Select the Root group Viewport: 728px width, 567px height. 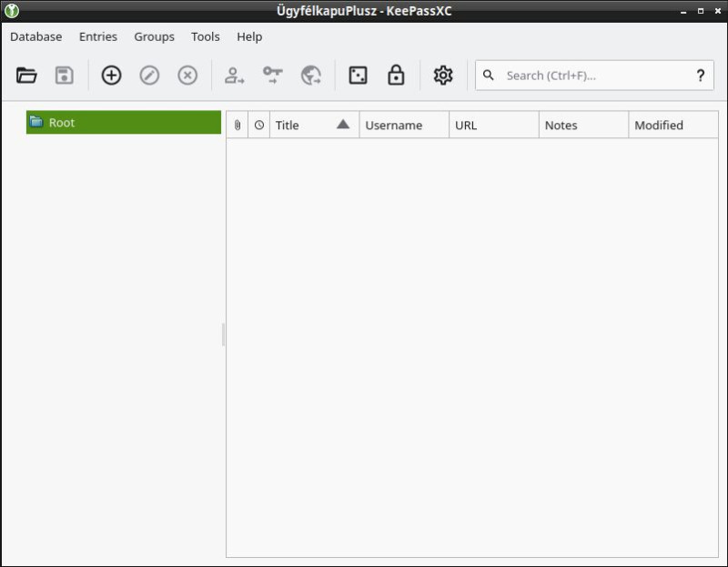pyautogui.click(x=124, y=122)
